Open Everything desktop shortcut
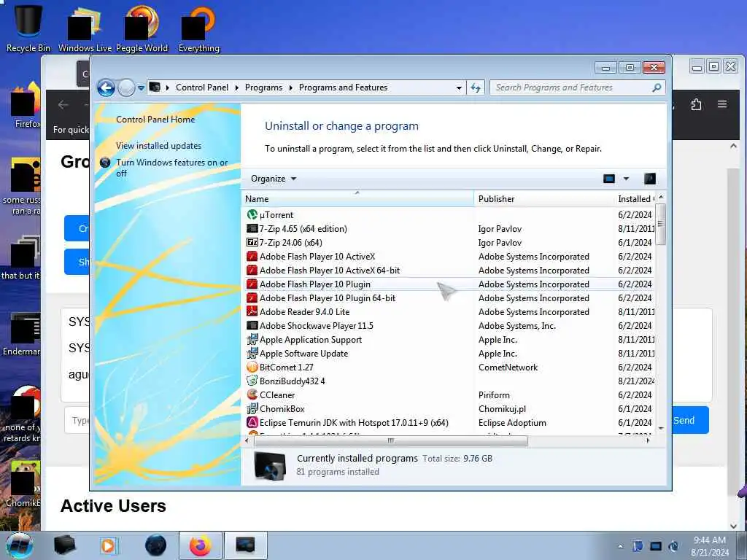The image size is (747, 560). point(199,27)
